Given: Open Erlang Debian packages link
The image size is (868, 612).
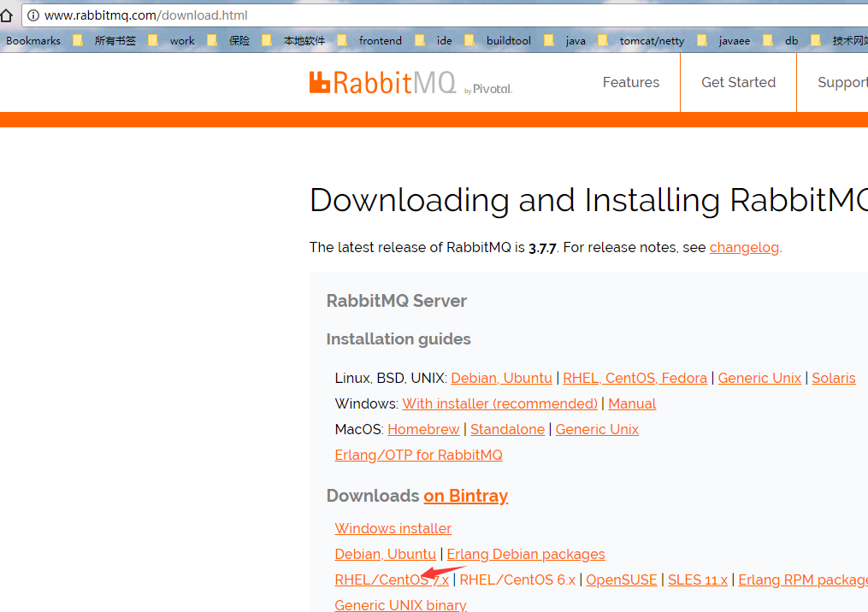Looking at the screenshot, I should [x=526, y=554].
